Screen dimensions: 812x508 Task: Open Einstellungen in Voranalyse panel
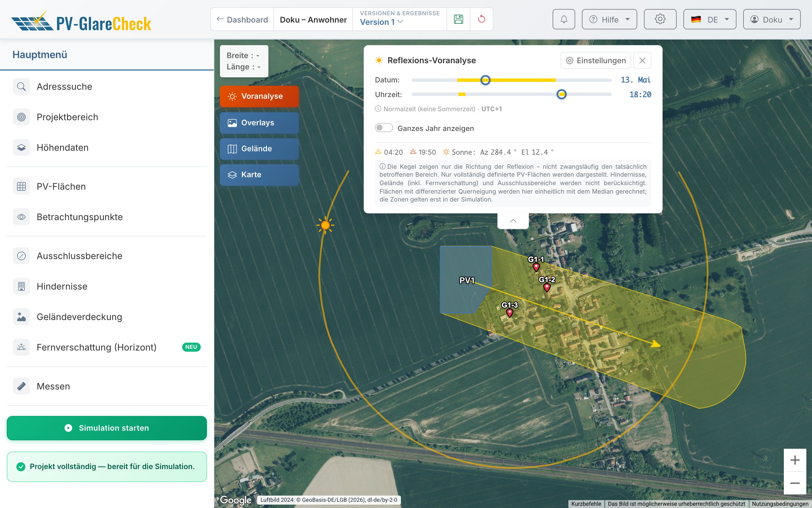coord(595,60)
